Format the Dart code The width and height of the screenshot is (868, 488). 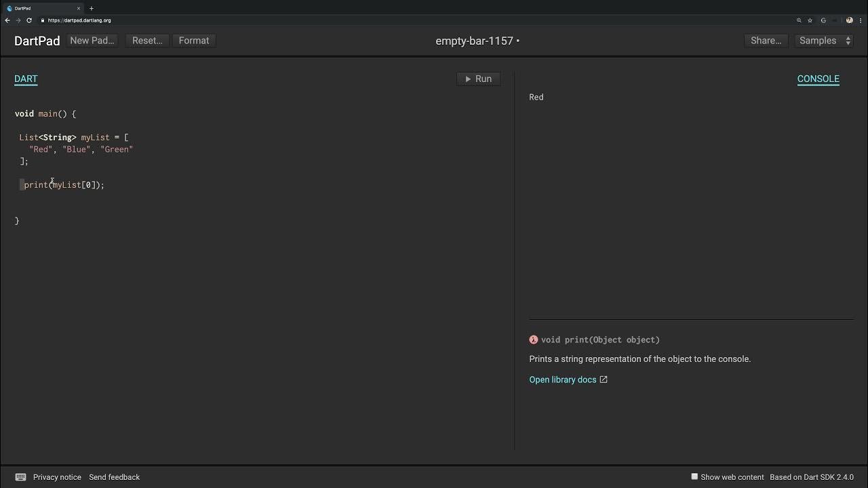(194, 41)
